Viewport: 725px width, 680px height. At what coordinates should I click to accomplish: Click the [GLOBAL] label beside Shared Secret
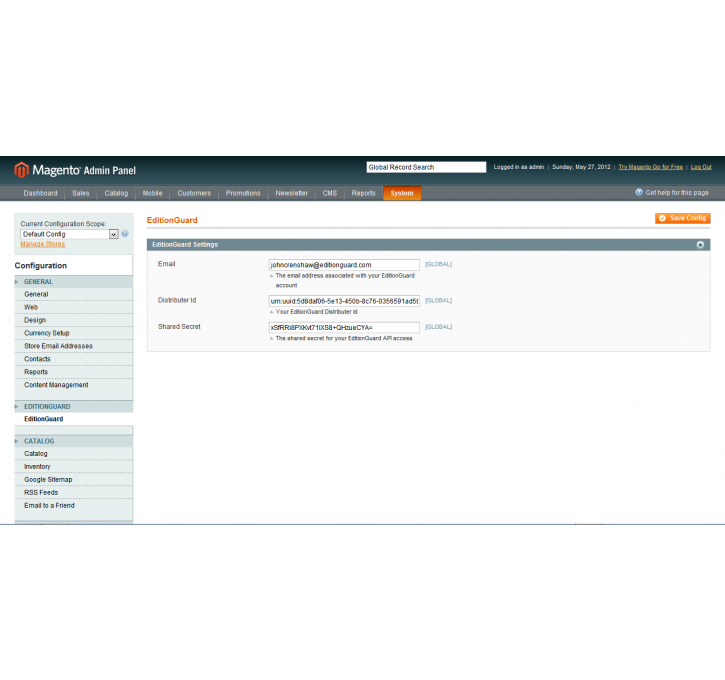(x=438, y=327)
